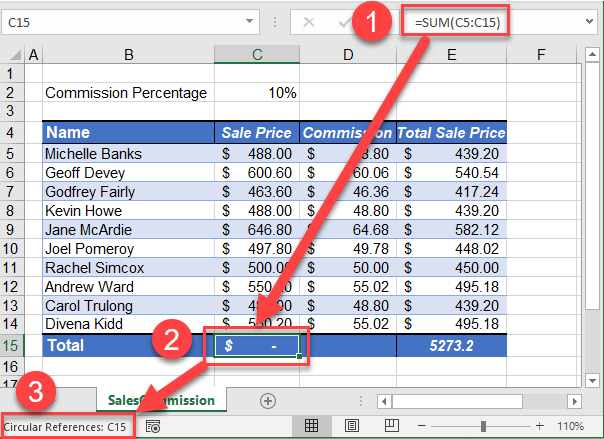Switch to Normal view icon

(311, 426)
